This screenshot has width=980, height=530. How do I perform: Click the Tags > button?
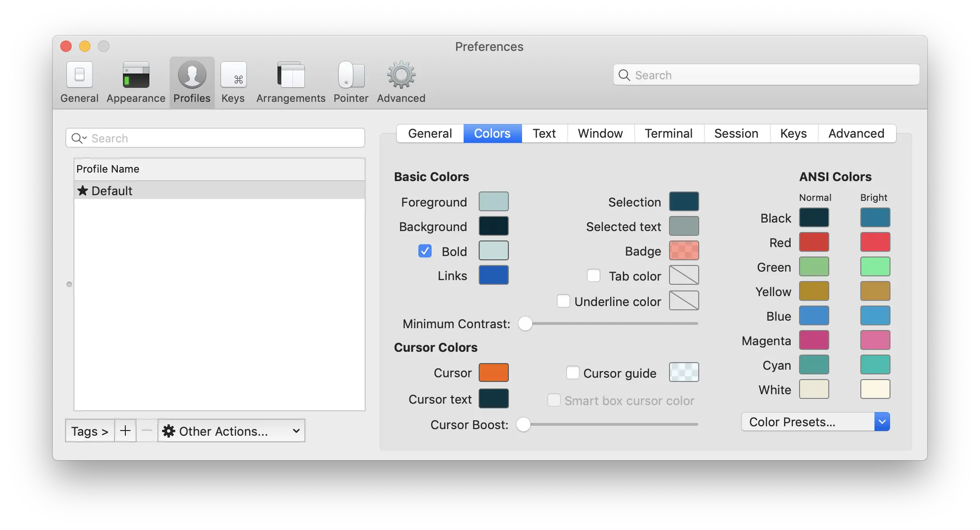click(x=90, y=431)
